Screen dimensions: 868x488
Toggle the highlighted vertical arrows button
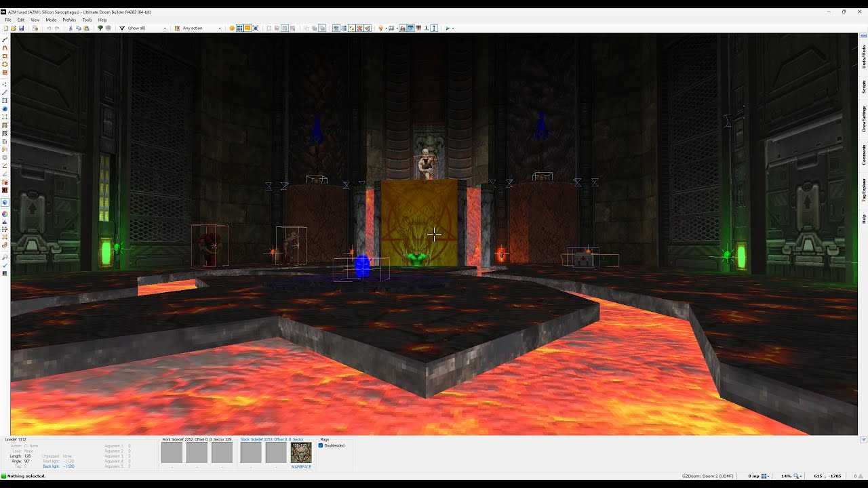[434, 28]
